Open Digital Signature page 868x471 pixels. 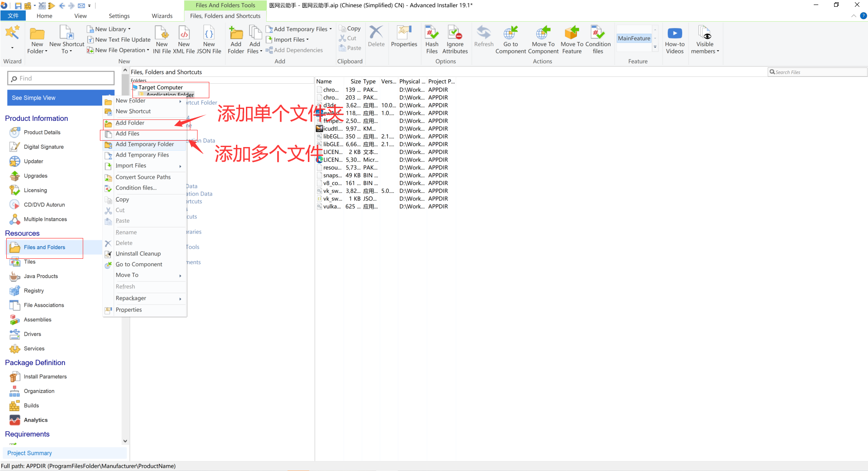pos(43,147)
